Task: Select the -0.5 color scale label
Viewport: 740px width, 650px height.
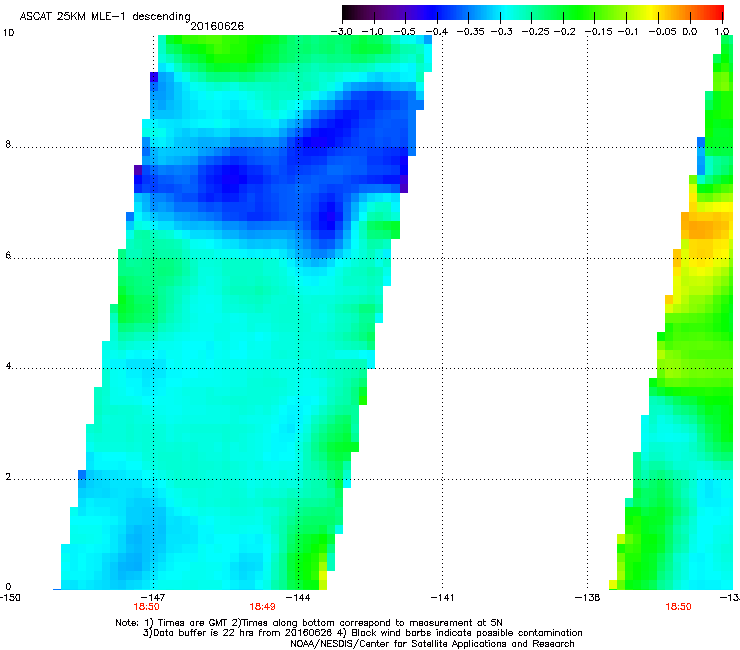Action: click(x=404, y=32)
